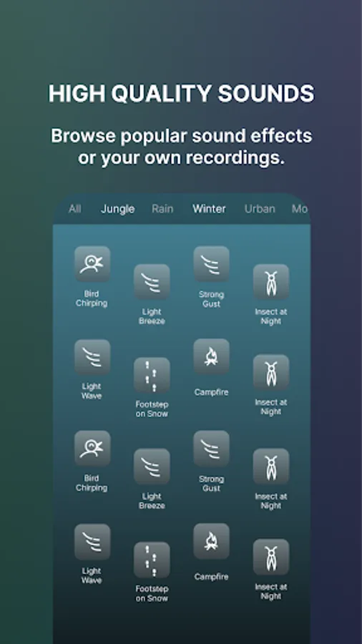Show the Urban category tab
The height and width of the screenshot is (644, 362).
point(260,209)
